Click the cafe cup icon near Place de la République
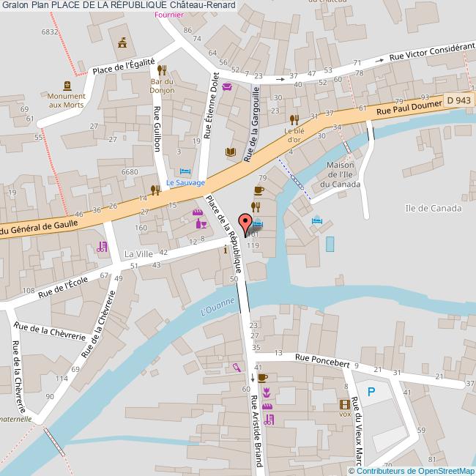 (259, 190)
